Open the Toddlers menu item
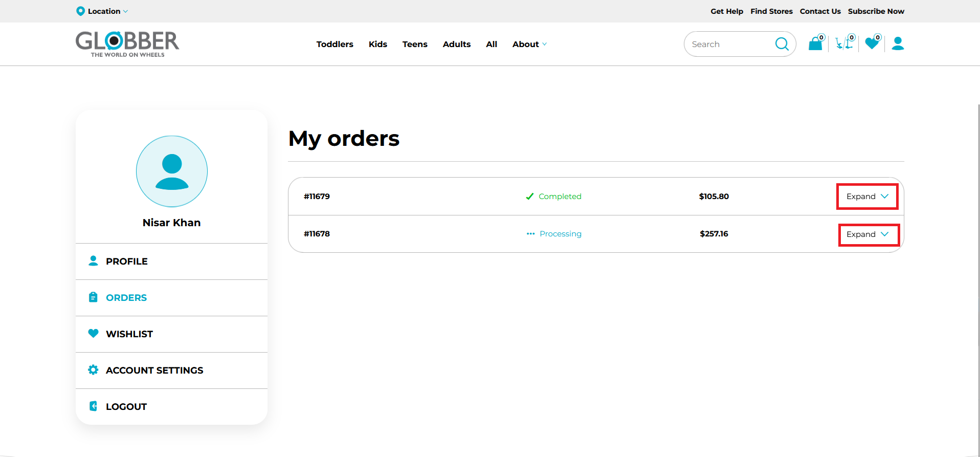This screenshot has width=980, height=457. coord(335,44)
